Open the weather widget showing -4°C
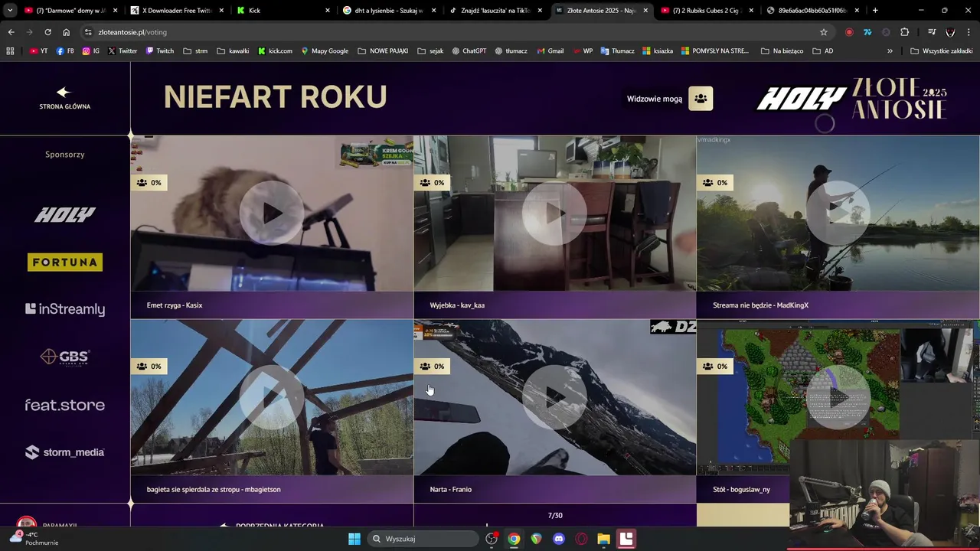Screen dimensions: 980x551 33,539
